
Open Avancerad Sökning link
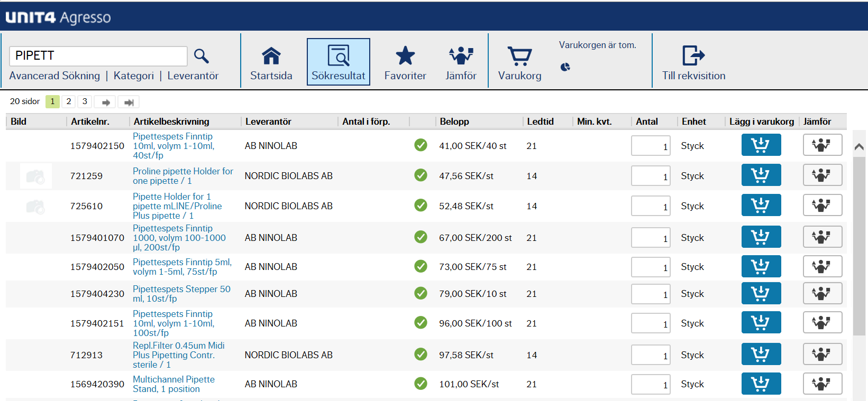pyautogui.click(x=54, y=76)
